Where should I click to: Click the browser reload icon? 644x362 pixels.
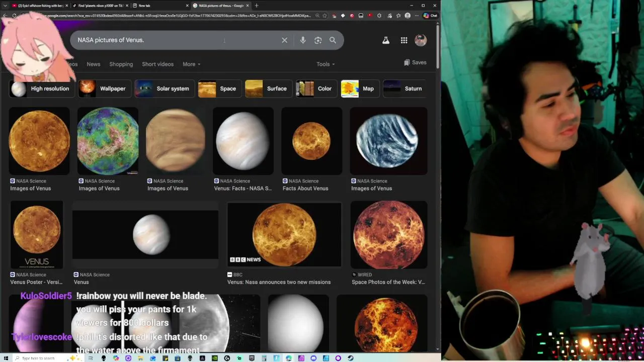14,16
